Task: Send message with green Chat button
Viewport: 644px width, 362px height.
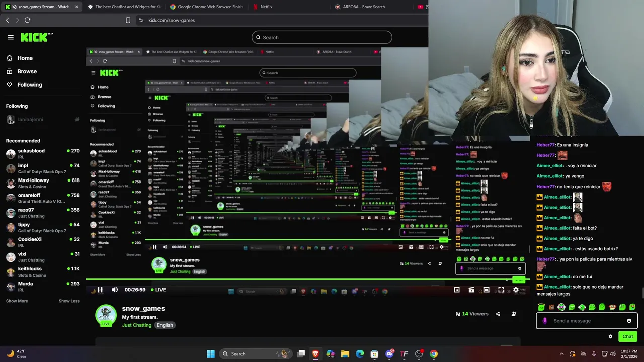Action: [627, 336]
